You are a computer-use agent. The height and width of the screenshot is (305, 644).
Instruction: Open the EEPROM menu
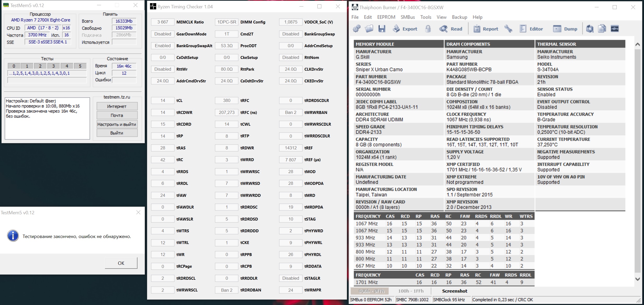pos(386,17)
